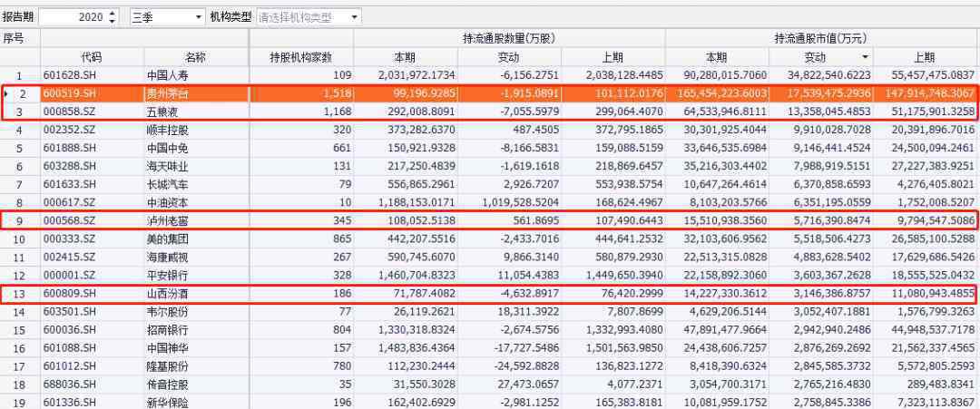Sort by the 名称 column header
980x409 pixels.
[196, 57]
